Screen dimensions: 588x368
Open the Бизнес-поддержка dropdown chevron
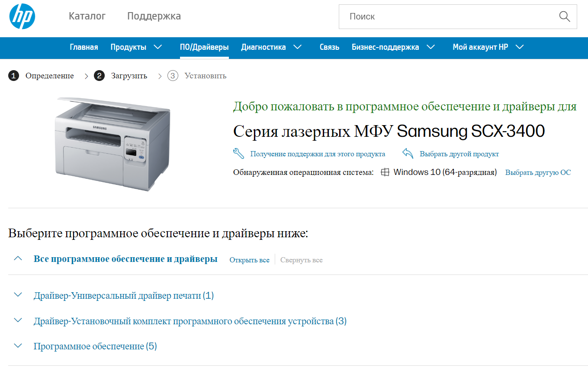431,47
